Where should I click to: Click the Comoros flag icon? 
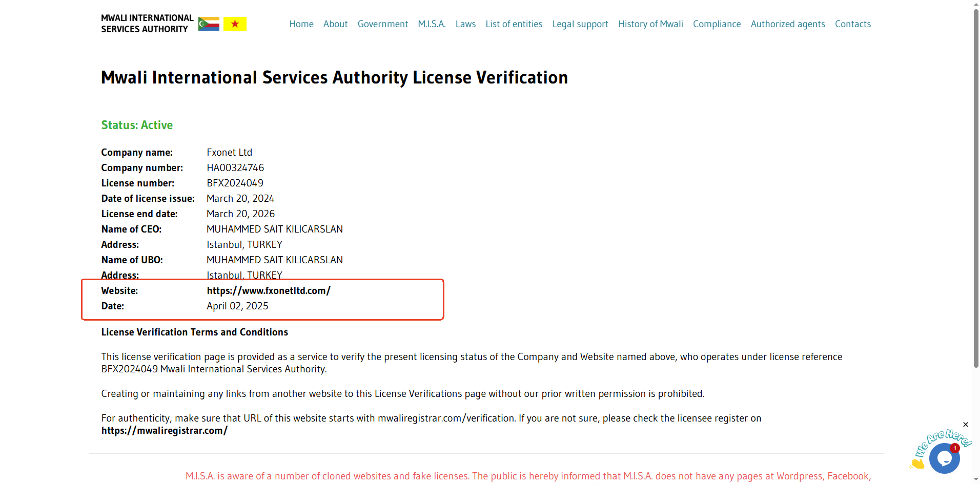click(209, 24)
